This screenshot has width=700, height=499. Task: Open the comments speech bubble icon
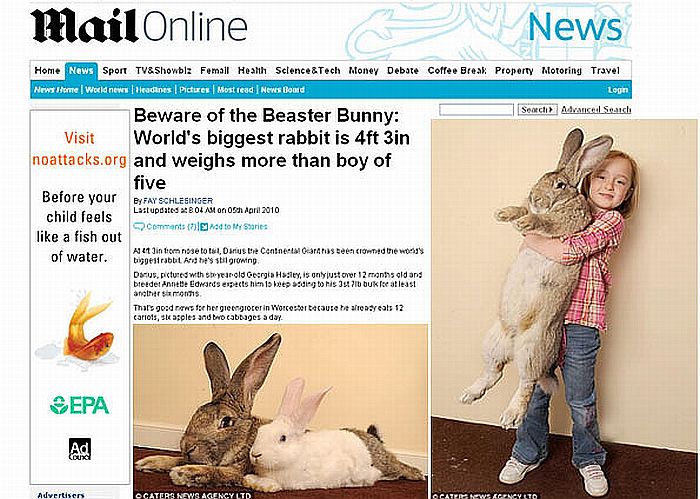[x=139, y=227]
